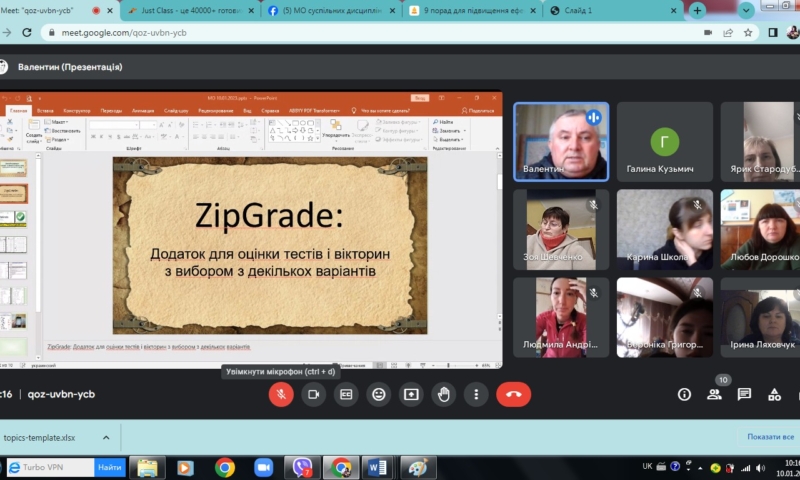Open Microsoft Word from the taskbar
This screenshot has height=480, width=800.
(378, 467)
